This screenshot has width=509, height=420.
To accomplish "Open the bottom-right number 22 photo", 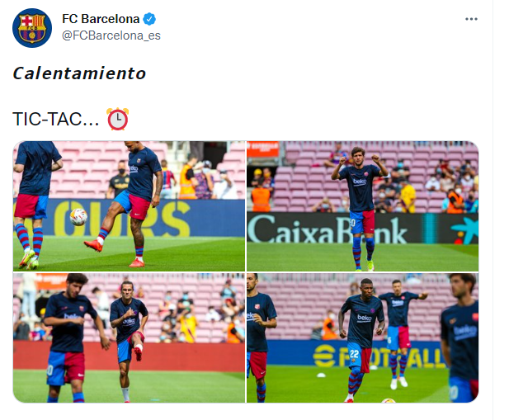I will click(363, 337).
